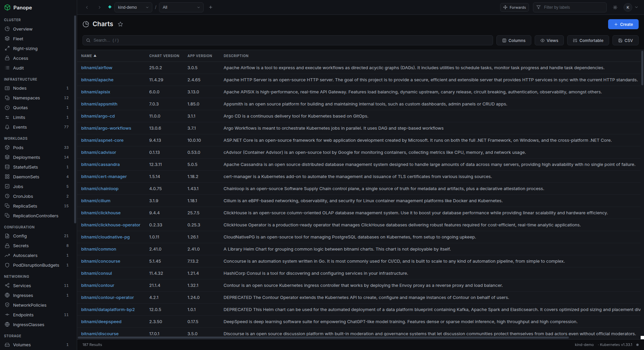Open the bitnami/cert-manager chart link

click(104, 176)
